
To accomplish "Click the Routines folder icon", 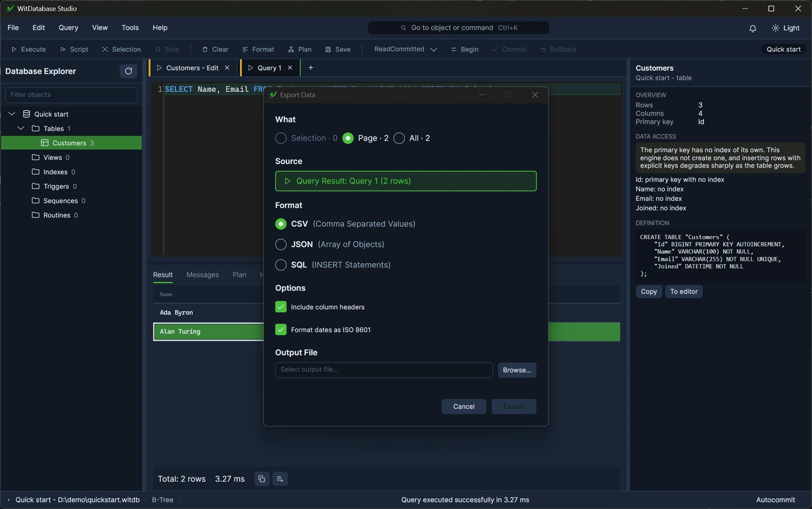I will pyautogui.click(x=36, y=215).
